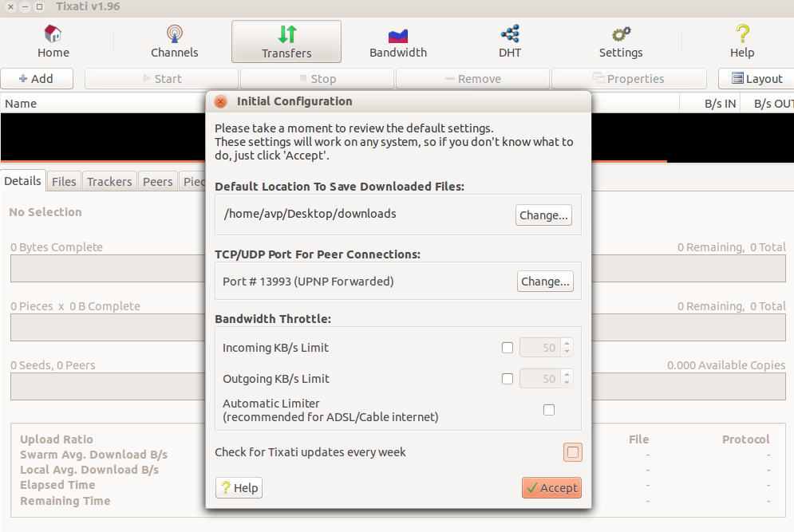Image resolution: width=794 pixels, height=532 pixels.
Task: Minimize the Tixati main window
Action: (x=25, y=7)
